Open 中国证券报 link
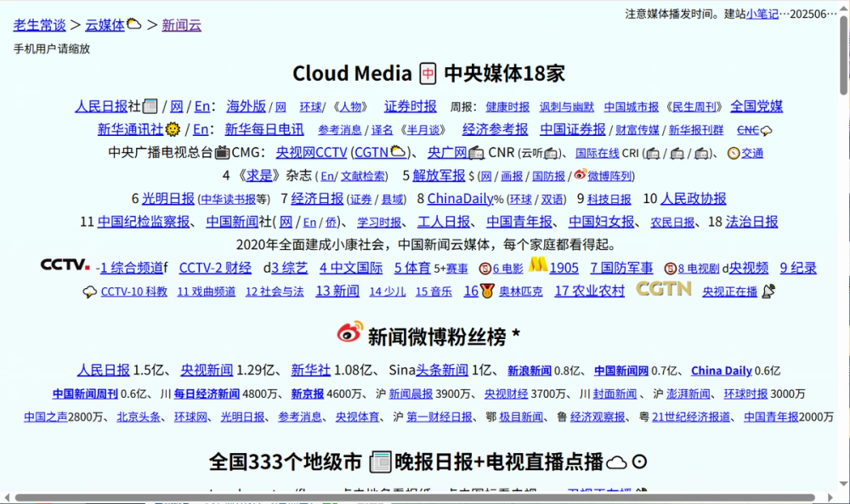 (572, 129)
